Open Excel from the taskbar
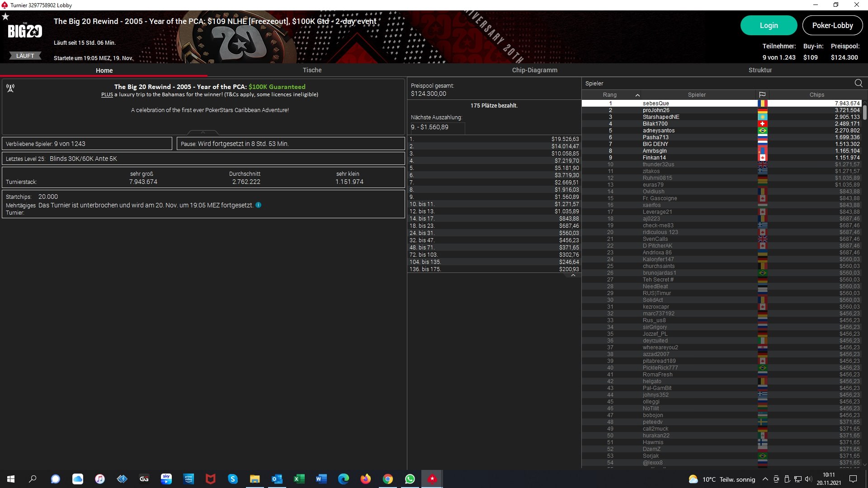Image resolution: width=868 pixels, height=488 pixels. [x=299, y=479]
